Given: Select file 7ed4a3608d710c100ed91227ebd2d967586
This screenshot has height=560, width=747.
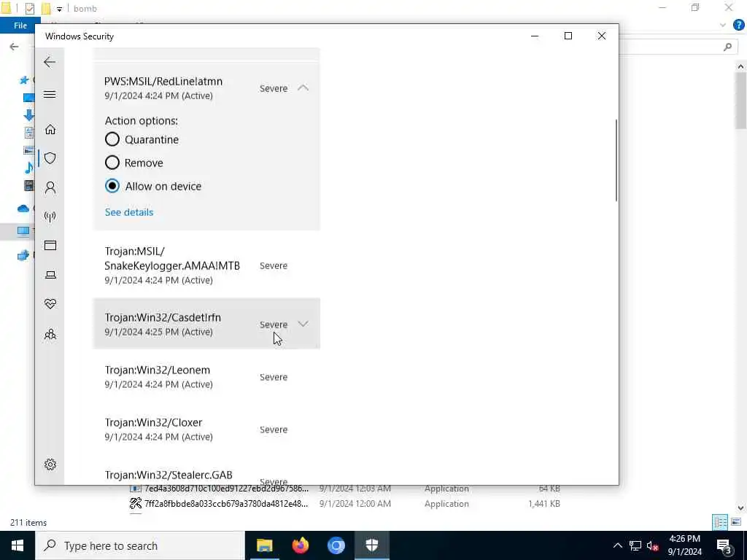Looking at the screenshot, I should pos(226,489).
